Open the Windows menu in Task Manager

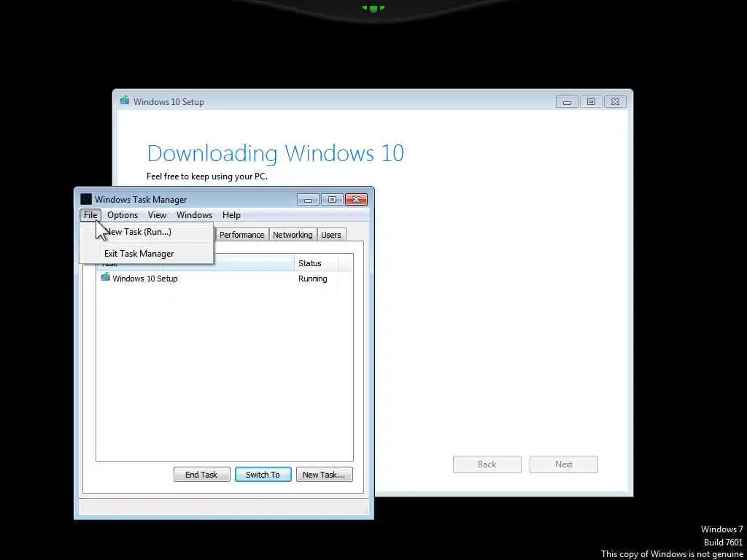pos(194,215)
